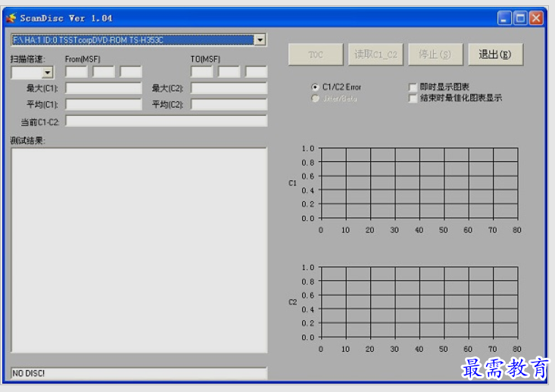Click the second From(MSF) input box
Image resolution: width=555 pixels, height=392 pixels.
pos(104,72)
